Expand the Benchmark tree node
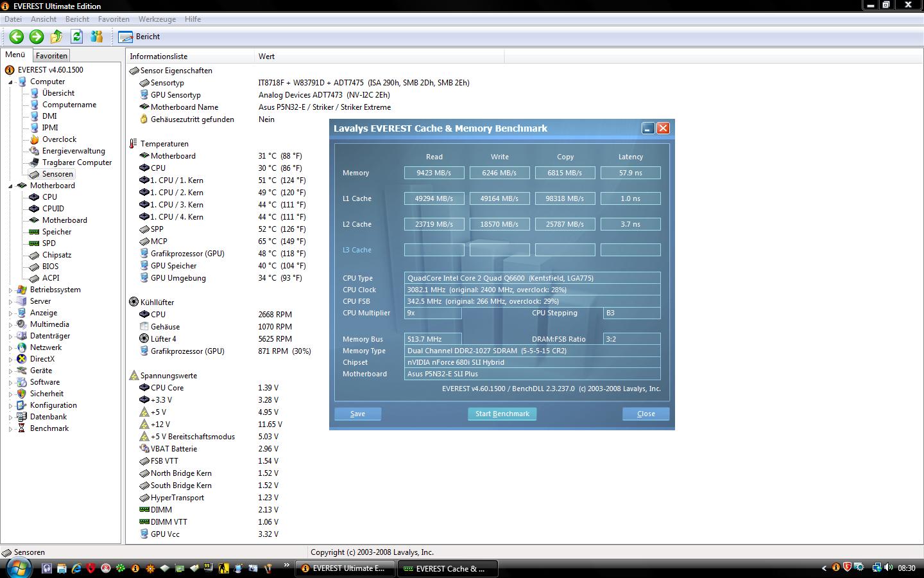The height and width of the screenshot is (578, 924). click(x=11, y=429)
